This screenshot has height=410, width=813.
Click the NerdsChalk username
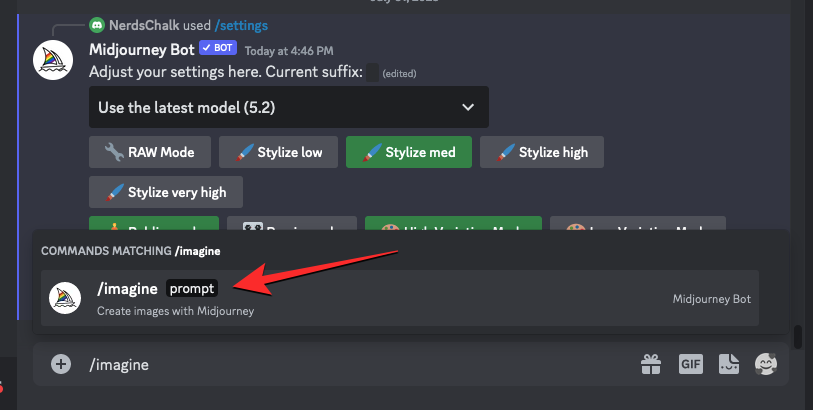(144, 25)
